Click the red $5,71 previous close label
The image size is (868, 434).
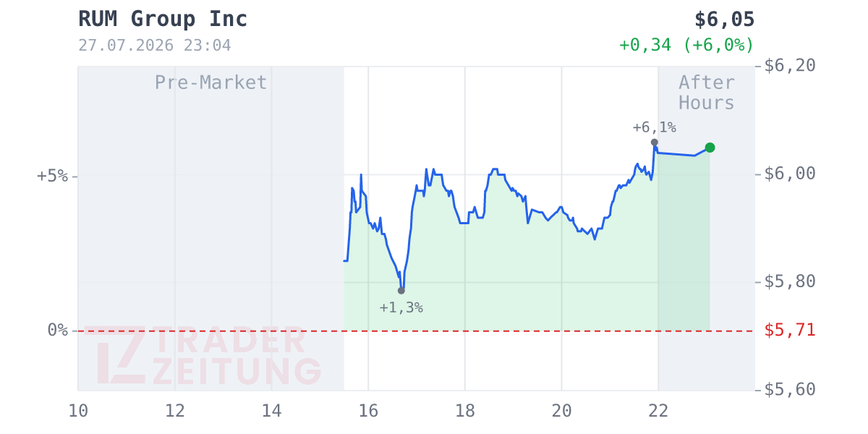pyautogui.click(x=790, y=331)
